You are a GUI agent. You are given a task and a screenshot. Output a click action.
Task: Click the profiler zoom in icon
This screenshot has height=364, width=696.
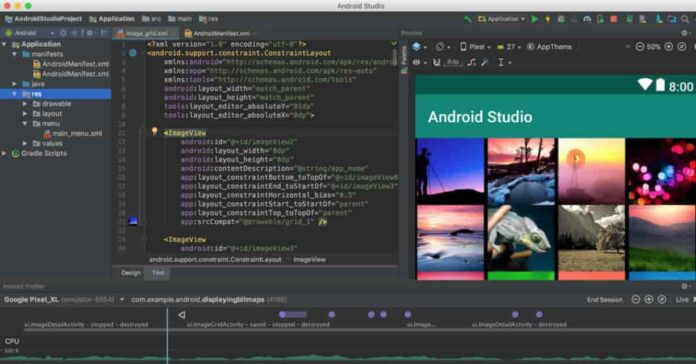pyautogui.click(x=649, y=300)
